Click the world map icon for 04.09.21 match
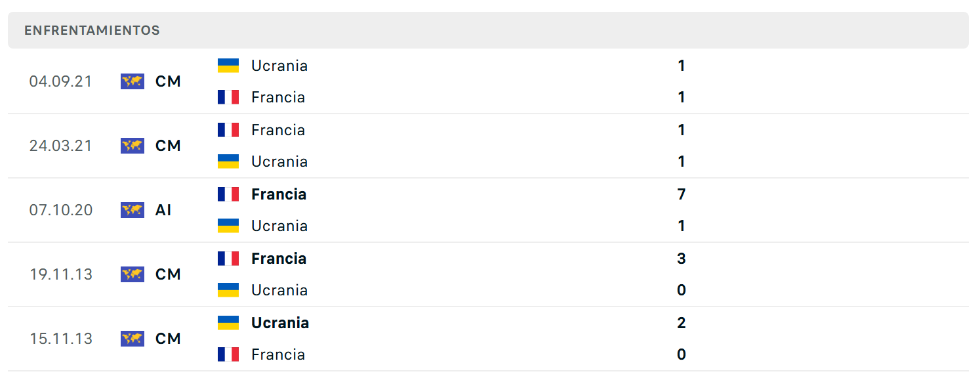980x382 pixels. click(133, 81)
